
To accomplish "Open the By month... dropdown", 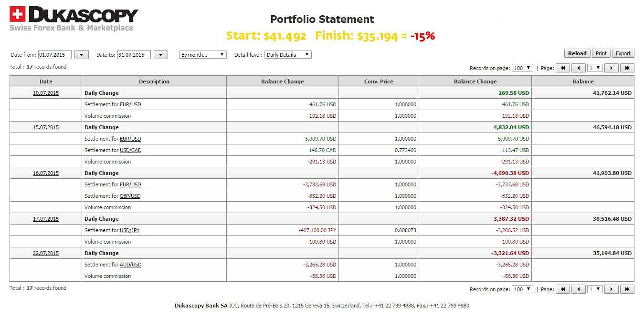I will tap(203, 55).
